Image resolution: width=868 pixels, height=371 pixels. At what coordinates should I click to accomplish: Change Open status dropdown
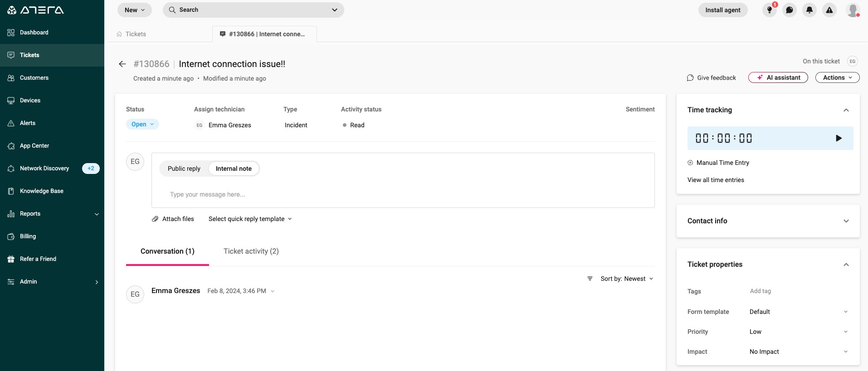click(x=142, y=124)
